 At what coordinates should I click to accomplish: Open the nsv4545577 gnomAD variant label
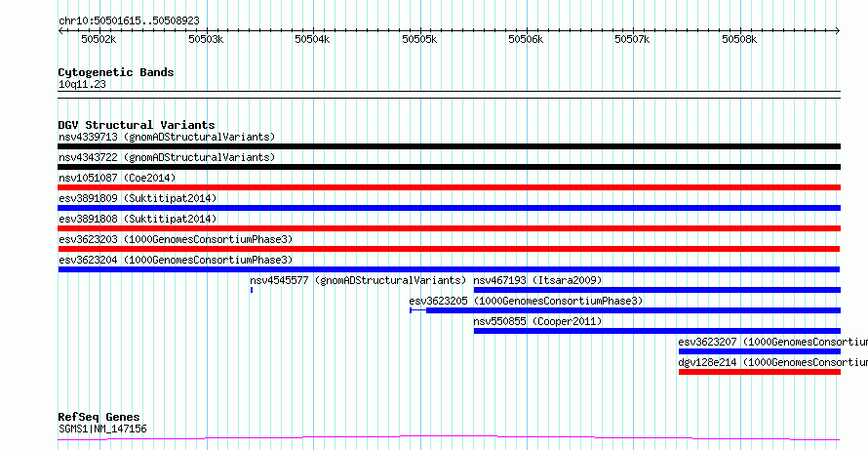[x=358, y=280]
